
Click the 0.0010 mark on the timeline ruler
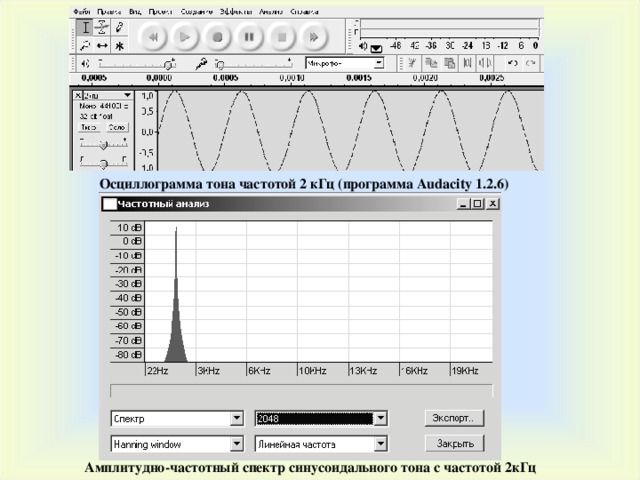[292, 78]
